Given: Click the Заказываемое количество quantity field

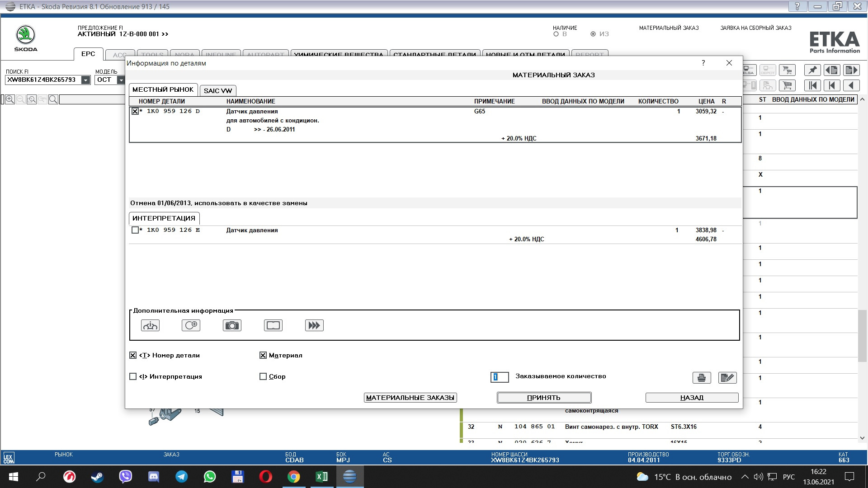Looking at the screenshot, I should [x=500, y=377].
